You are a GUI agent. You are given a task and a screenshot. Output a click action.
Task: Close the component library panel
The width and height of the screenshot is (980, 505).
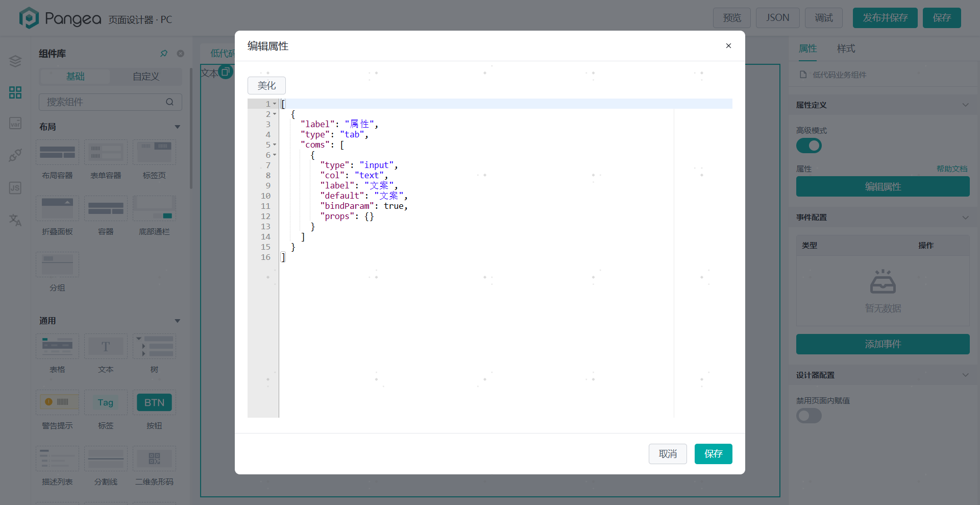[180, 54]
